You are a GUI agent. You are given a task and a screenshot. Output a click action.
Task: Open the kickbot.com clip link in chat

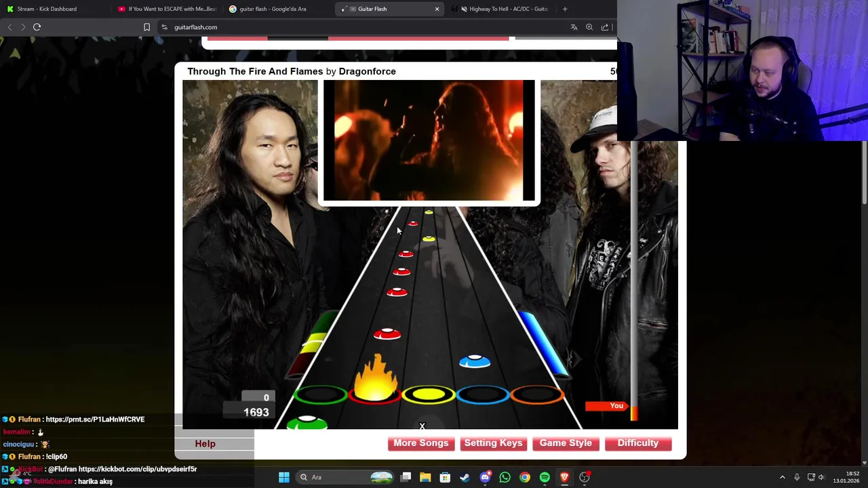tap(138, 469)
